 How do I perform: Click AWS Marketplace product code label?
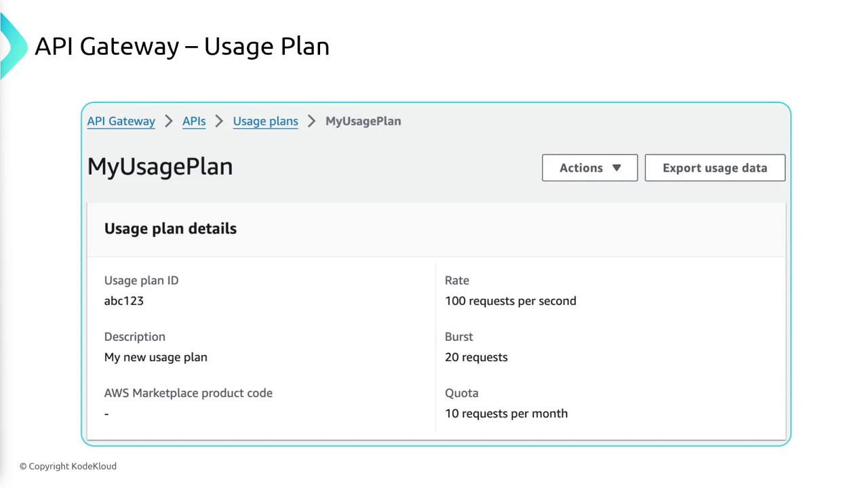188,393
